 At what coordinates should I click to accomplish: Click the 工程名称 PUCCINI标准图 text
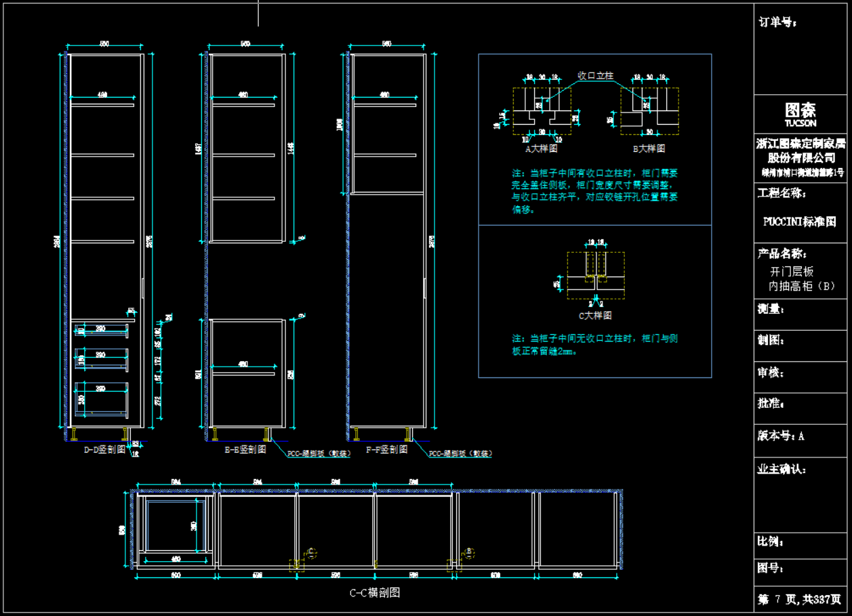[x=799, y=222]
